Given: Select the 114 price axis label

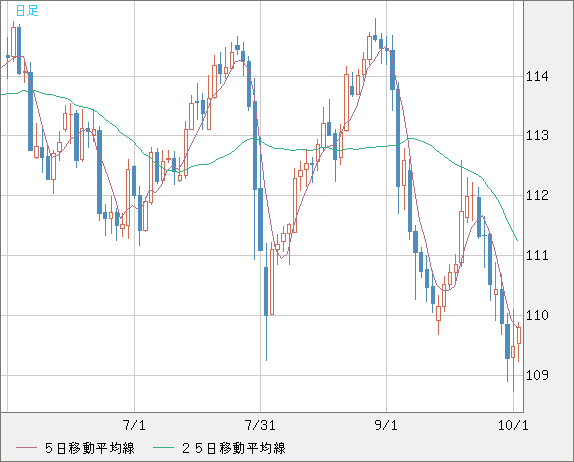Looking at the screenshot, I should tap(537, 77).
